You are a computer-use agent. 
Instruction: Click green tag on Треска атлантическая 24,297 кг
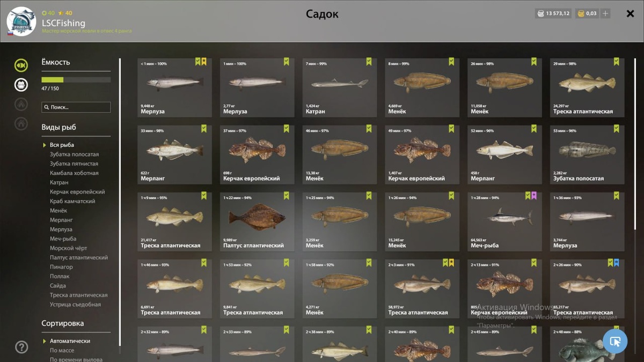(x=617, y=62)
